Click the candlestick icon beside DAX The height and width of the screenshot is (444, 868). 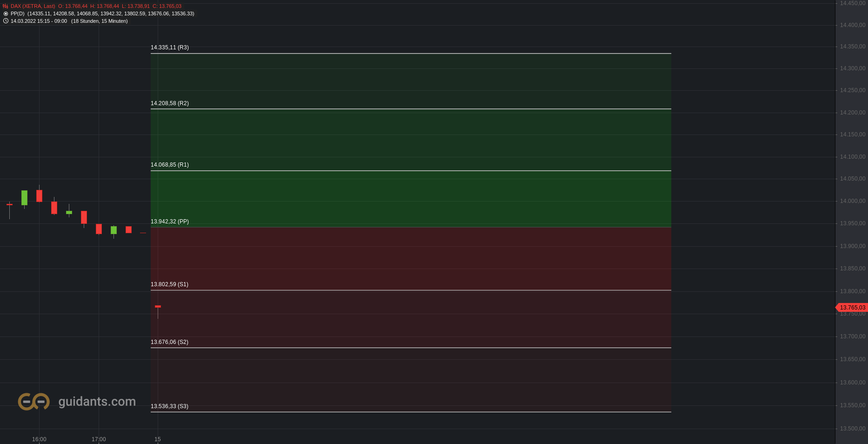tap(6, 7)
